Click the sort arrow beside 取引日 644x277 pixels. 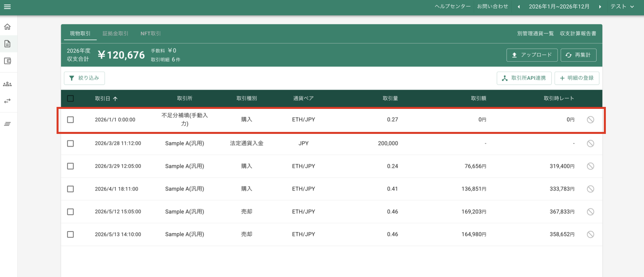(115, 99)
